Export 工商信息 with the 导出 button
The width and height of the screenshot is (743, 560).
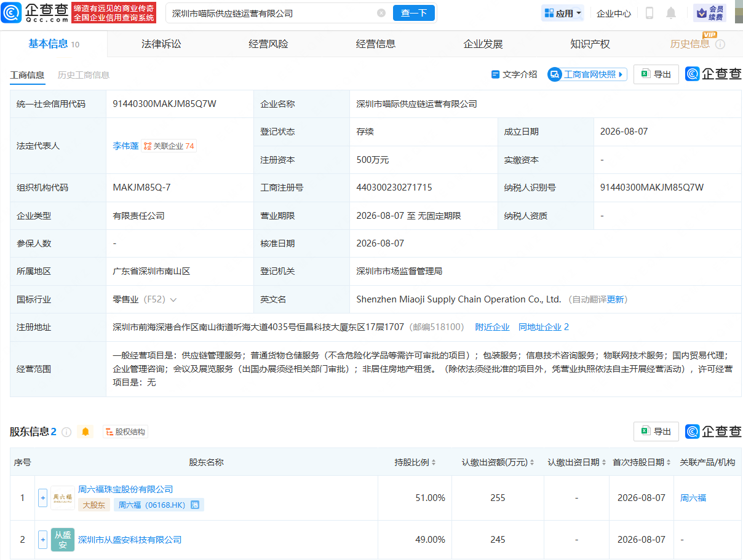(656, 74)
